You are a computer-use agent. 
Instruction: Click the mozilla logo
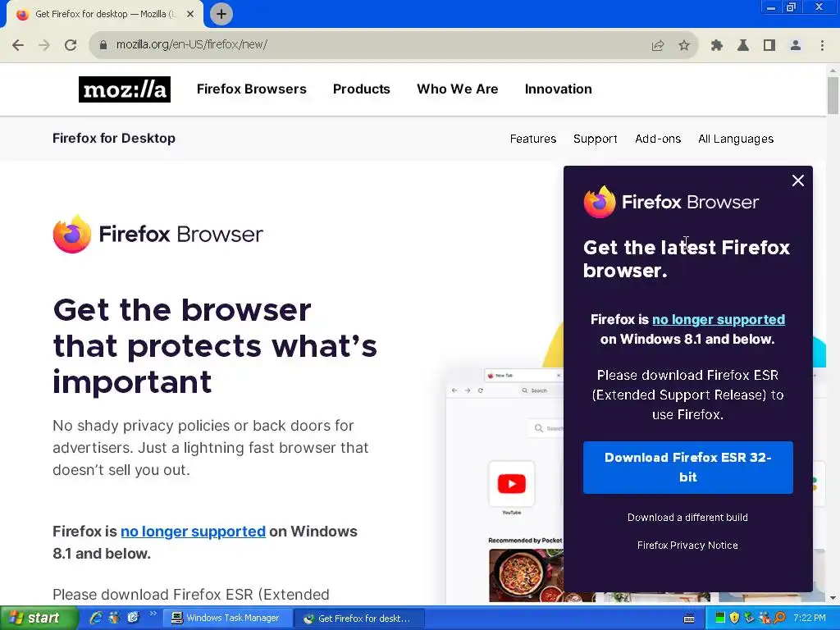pos(125,89)
